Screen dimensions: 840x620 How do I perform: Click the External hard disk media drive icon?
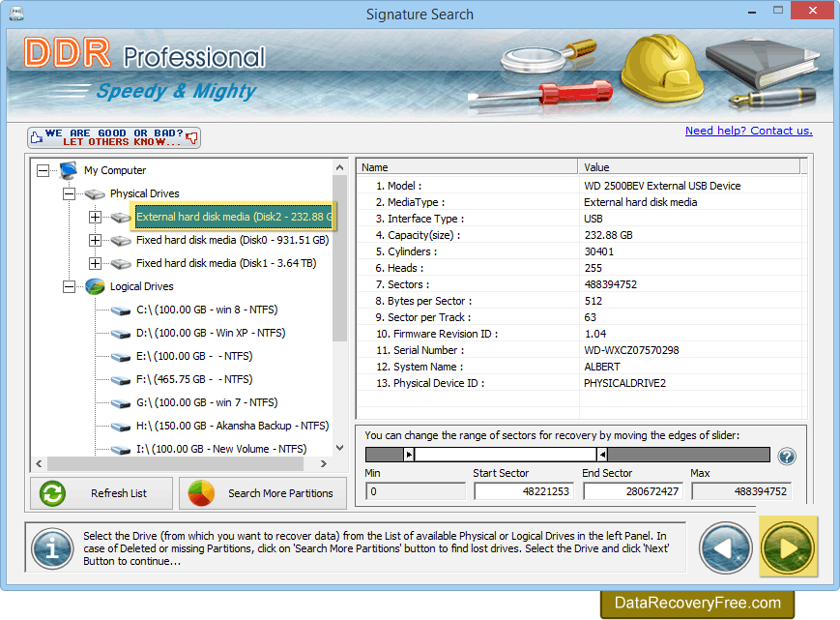(x=121, y=217)
